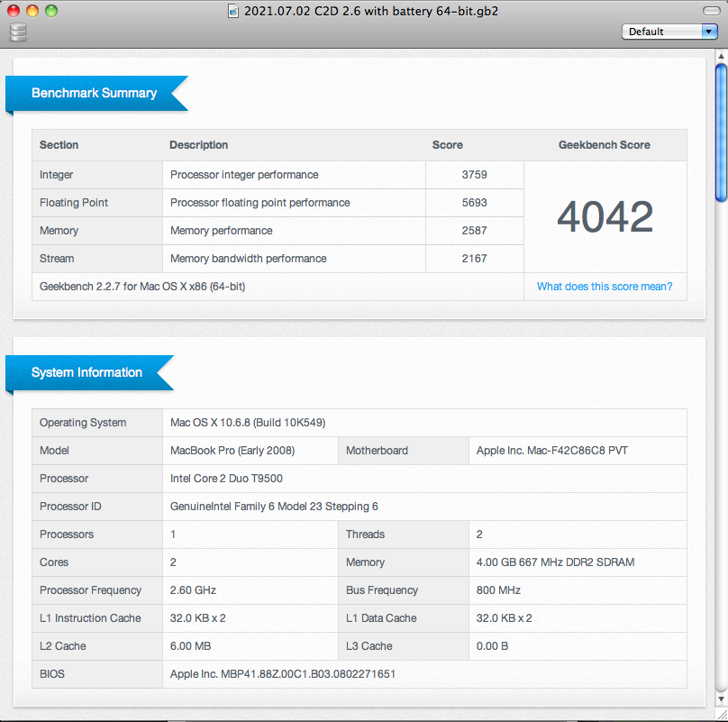Click the scroll up arrow
Viewport: 728px width, 722px height.
point(721,56)
